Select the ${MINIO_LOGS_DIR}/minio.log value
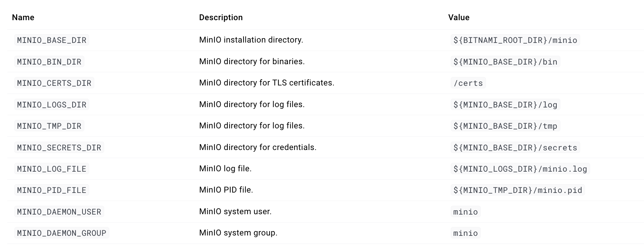The width and height of the screenshot is (644, 245). click(x=520, y=169)
